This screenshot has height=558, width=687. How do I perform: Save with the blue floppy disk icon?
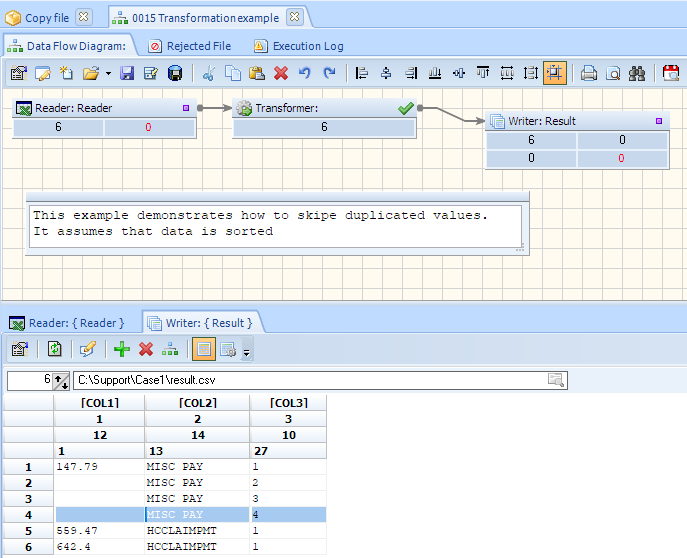click(127, 73)
